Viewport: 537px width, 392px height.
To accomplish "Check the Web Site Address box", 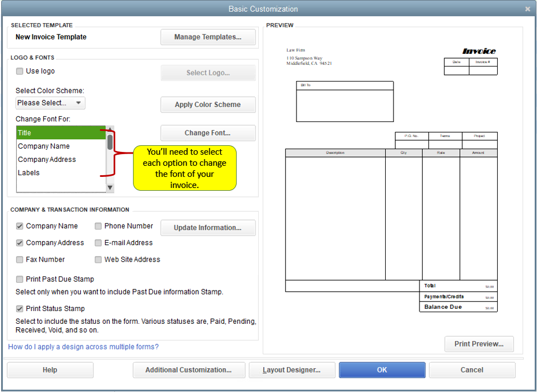I will (98, 259).
